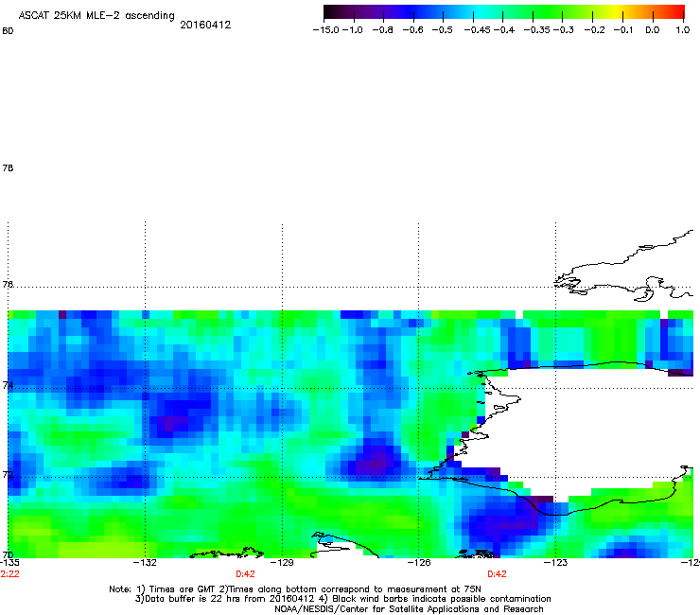Screen dimensions: 700x615
Task: Select the -0.5 color scale label
Action: pos(443,30)
